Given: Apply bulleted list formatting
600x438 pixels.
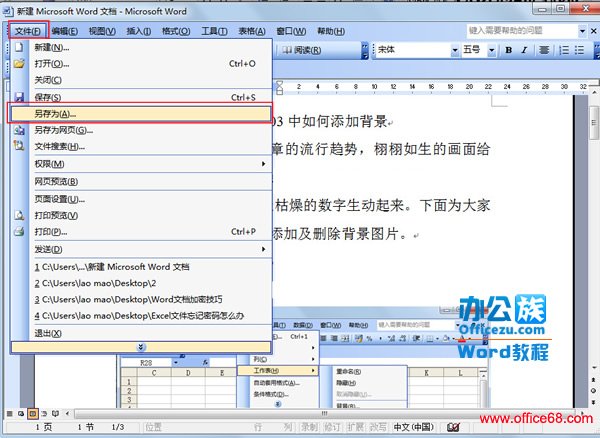Looking at the screenshot, I should pyautogui.click(x=579, y=50).
